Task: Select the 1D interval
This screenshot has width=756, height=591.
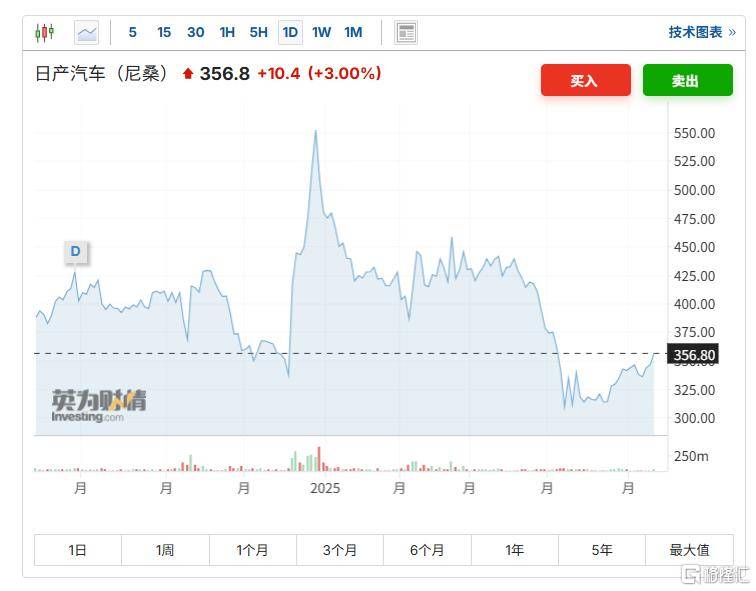Action: 290,32
